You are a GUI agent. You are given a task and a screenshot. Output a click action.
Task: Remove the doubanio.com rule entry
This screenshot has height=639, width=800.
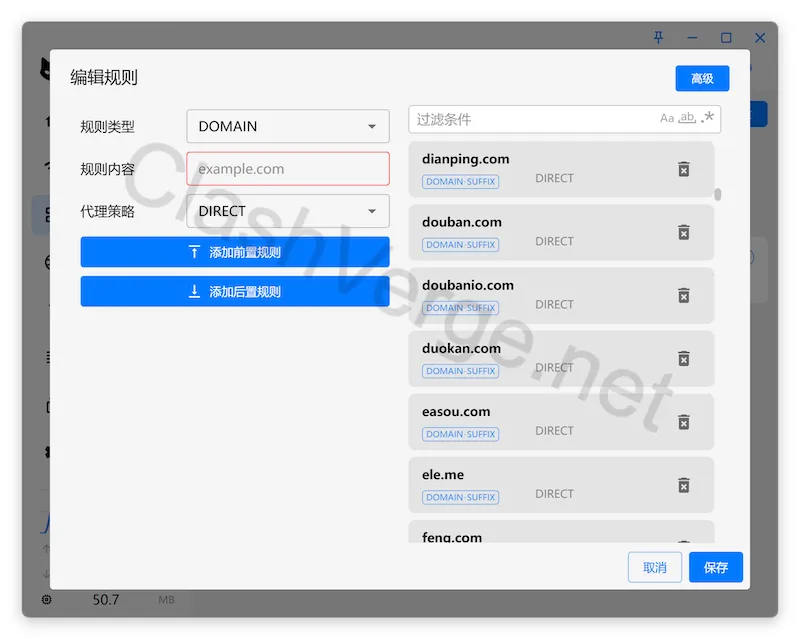pyautogui.click(x=684, y=295)
